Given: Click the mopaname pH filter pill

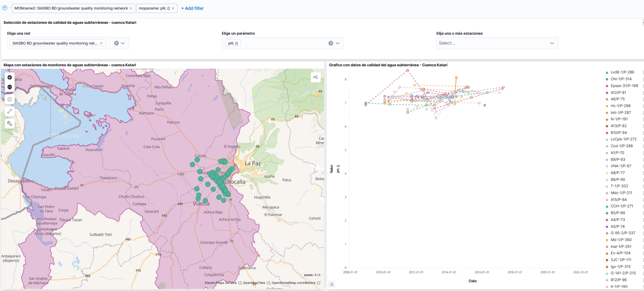Looking at the screenshot, I should [x=154, y=8].
